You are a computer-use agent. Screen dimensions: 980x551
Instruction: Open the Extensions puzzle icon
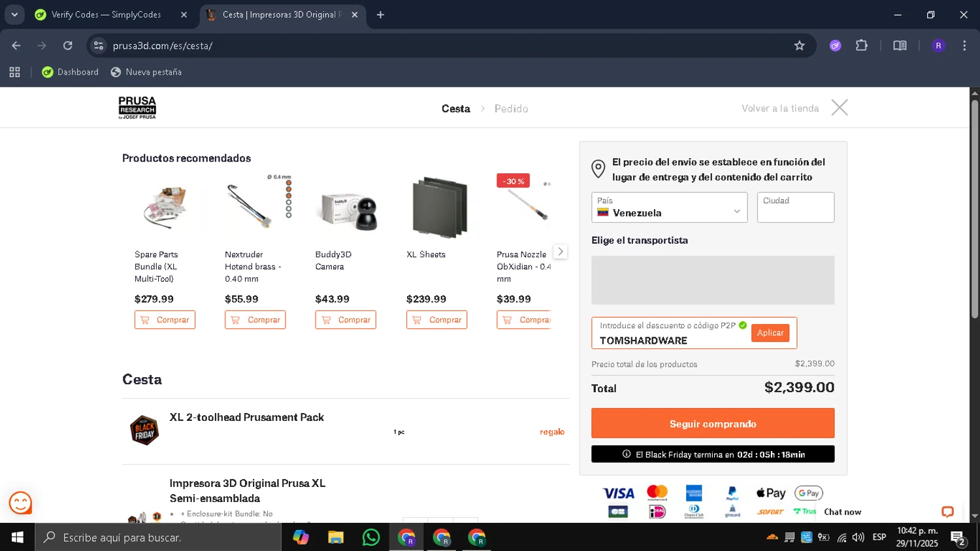click(862, 46)
